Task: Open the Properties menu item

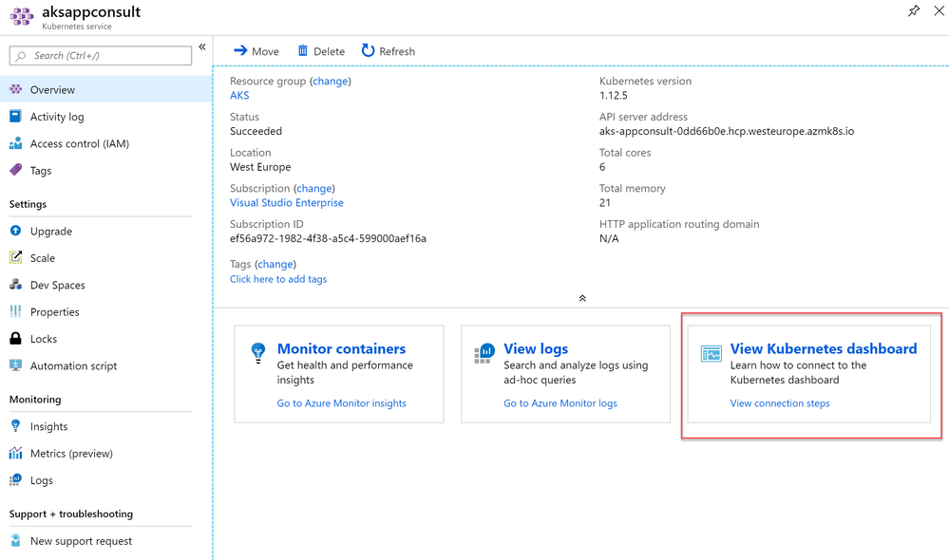Action: point(105,312)
